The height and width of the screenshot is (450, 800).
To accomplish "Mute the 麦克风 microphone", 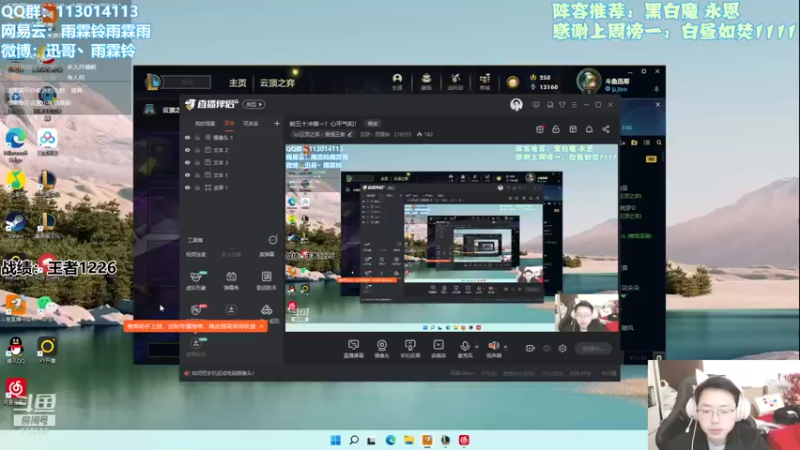I will 464,348.
